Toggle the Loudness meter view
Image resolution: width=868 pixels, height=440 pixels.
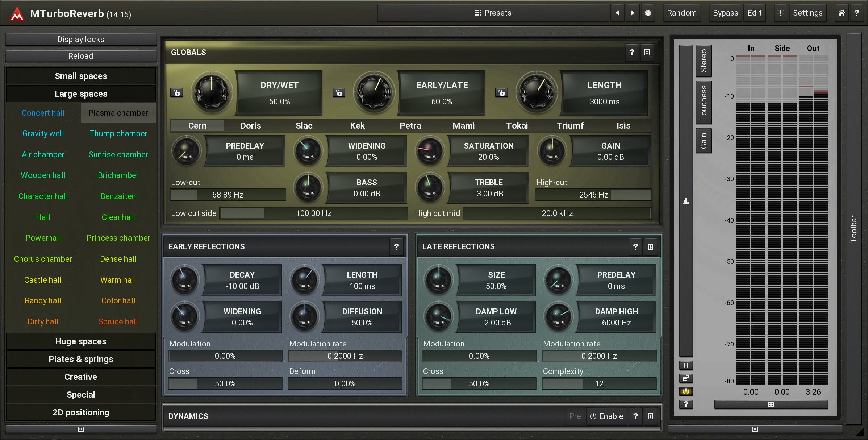pos(704,102)
